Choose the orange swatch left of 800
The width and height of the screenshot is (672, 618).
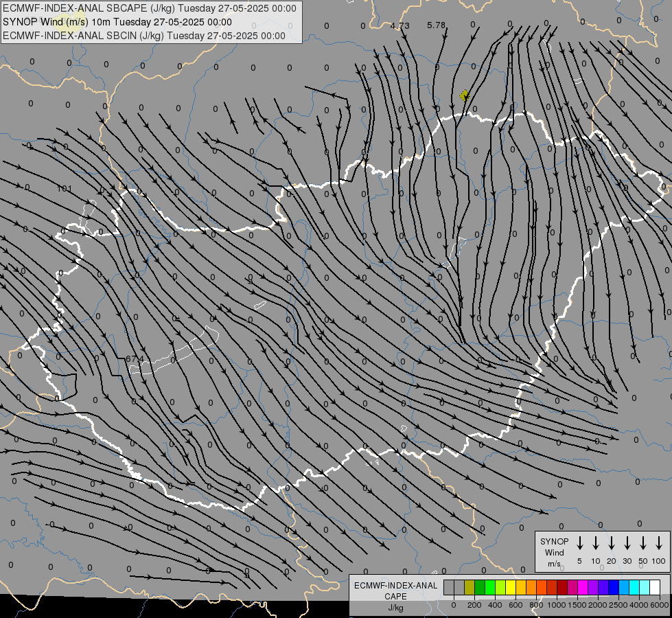click(x=531, y=587)
